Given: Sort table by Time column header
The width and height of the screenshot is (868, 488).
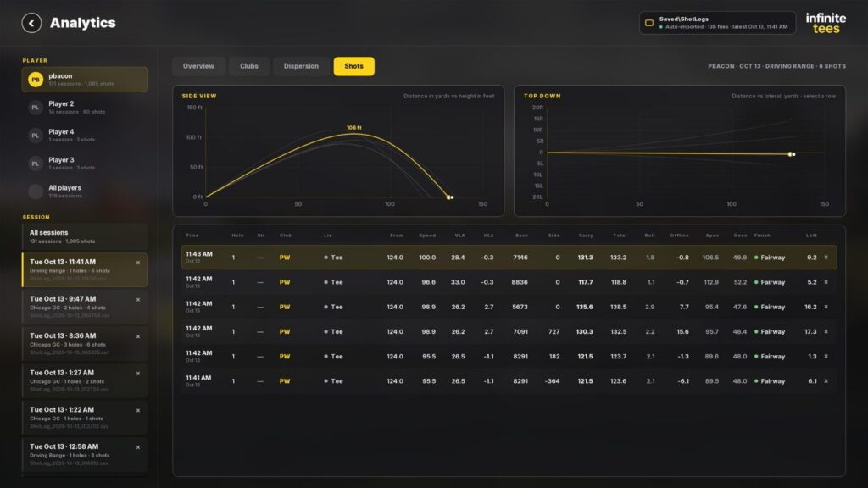Looking at the screenshot, I should click(192, 236).
